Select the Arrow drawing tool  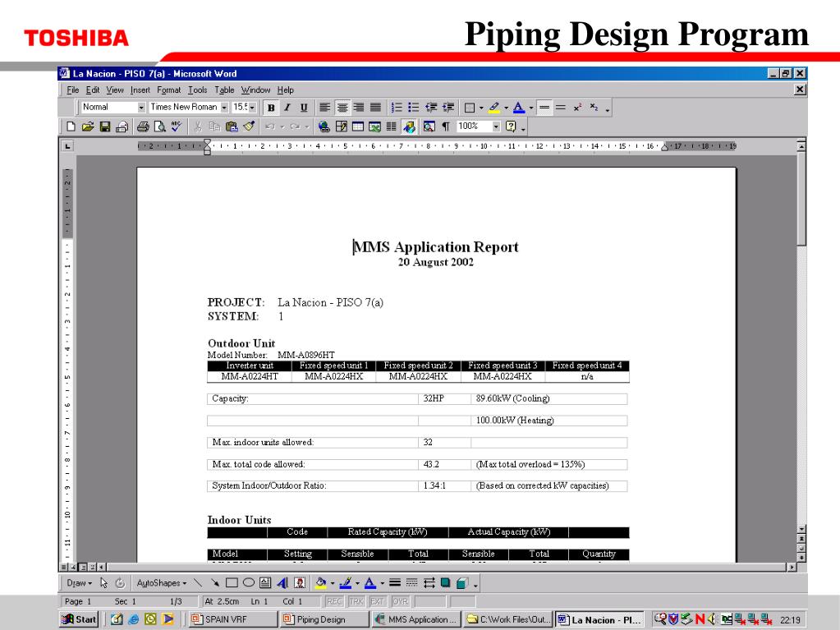pyautogui.click(x=215, y=583)
